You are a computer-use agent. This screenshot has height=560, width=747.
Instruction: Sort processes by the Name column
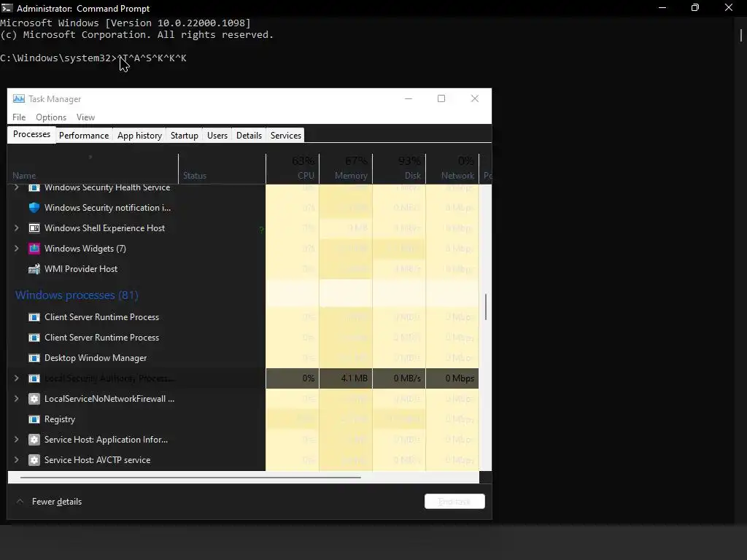click(x=93, y=168)
